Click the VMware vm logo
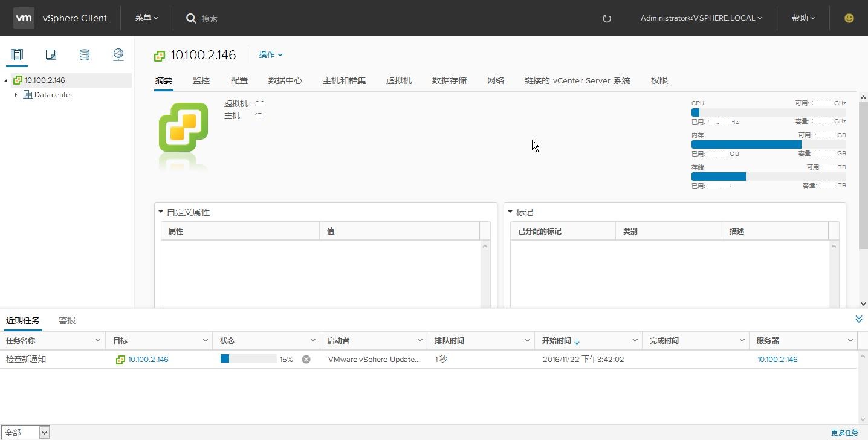The height and width of the screenshot is (440, 868). [x=24, y=18]
